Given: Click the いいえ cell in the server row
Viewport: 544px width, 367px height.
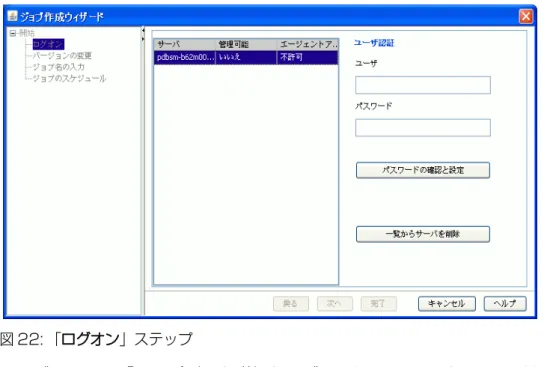Looking at the screenshot, I should 246,57.
